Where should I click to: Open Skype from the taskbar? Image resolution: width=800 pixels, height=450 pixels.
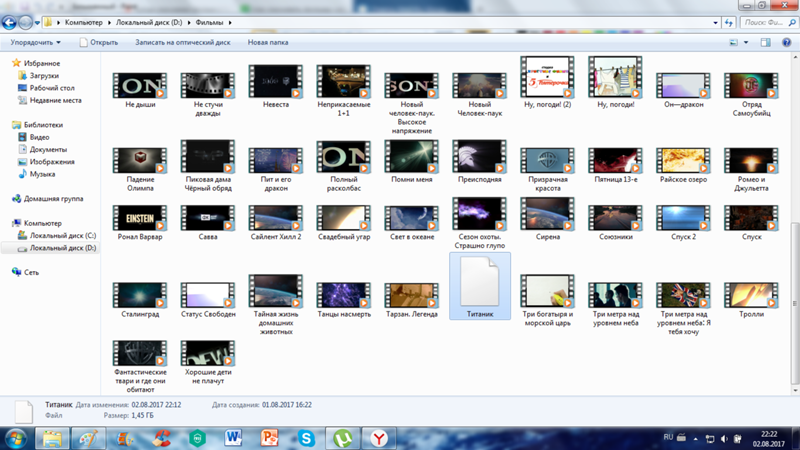(x=306, y=438)
